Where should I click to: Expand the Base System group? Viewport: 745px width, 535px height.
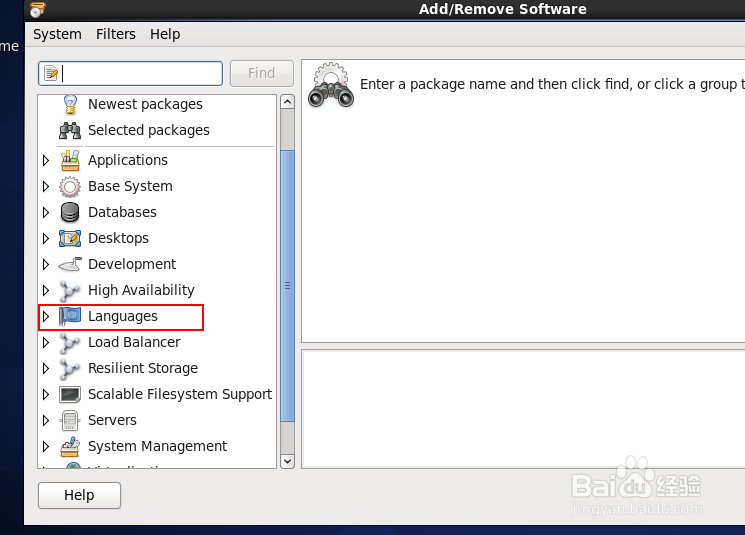coord(46,186)
